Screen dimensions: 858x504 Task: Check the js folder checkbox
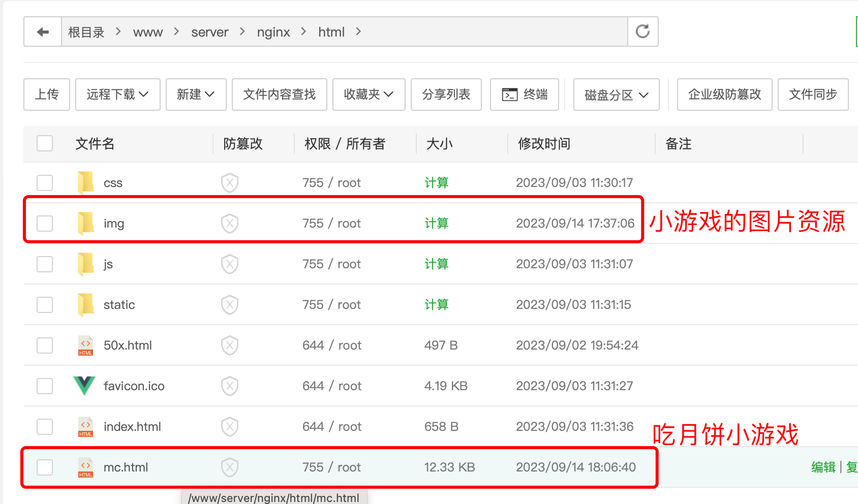pos(45,264)
